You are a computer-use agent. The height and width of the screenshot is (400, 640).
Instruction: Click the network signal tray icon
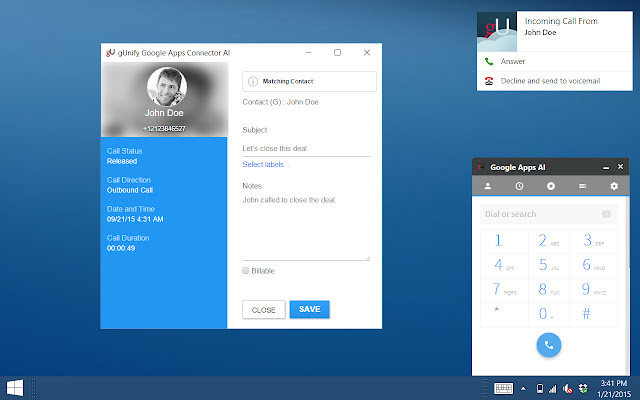553,389
